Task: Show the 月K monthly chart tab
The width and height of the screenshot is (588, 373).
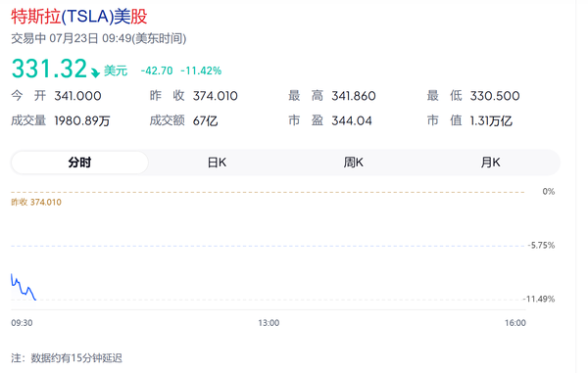Action: [491, 163]
